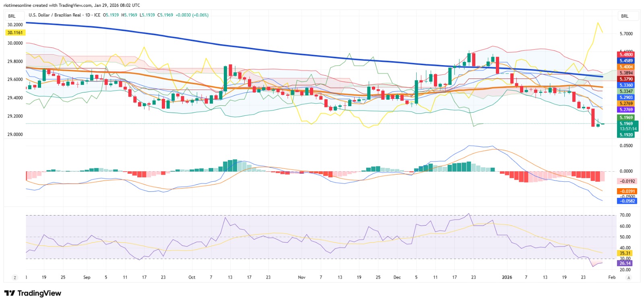
Task: Click the green 5.1920 price label
Action: 626,135
